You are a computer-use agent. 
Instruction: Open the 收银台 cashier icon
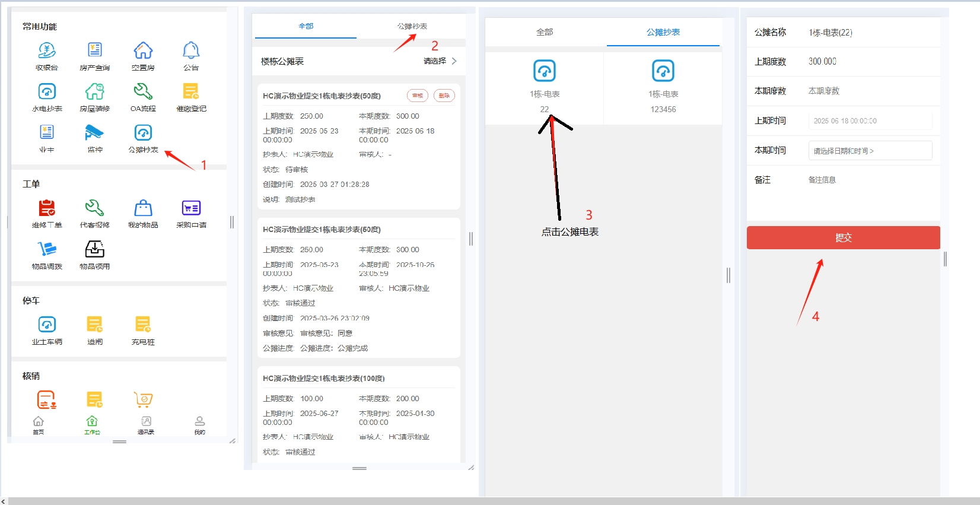pos(47,52)
